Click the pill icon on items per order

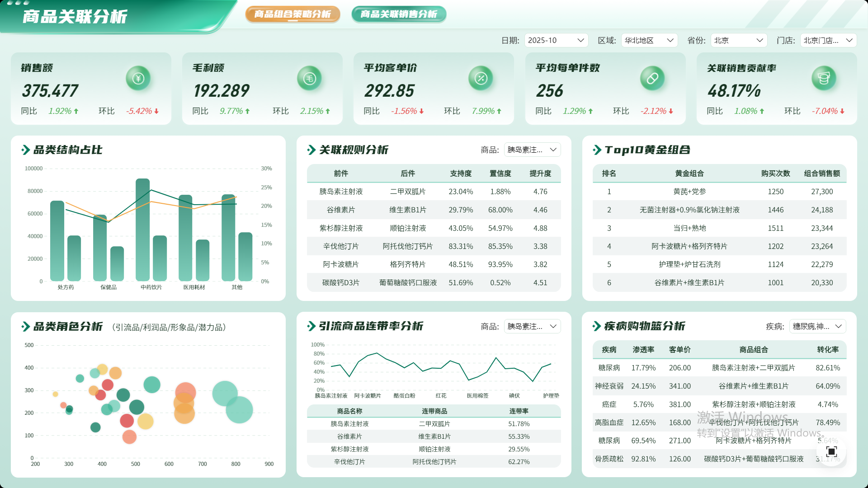(x=652, y=79)
